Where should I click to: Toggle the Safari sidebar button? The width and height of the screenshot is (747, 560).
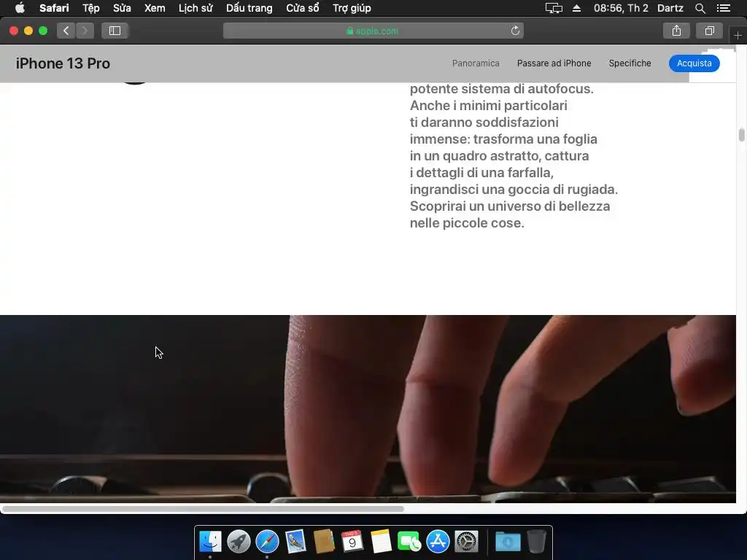[x=115, y=31]
